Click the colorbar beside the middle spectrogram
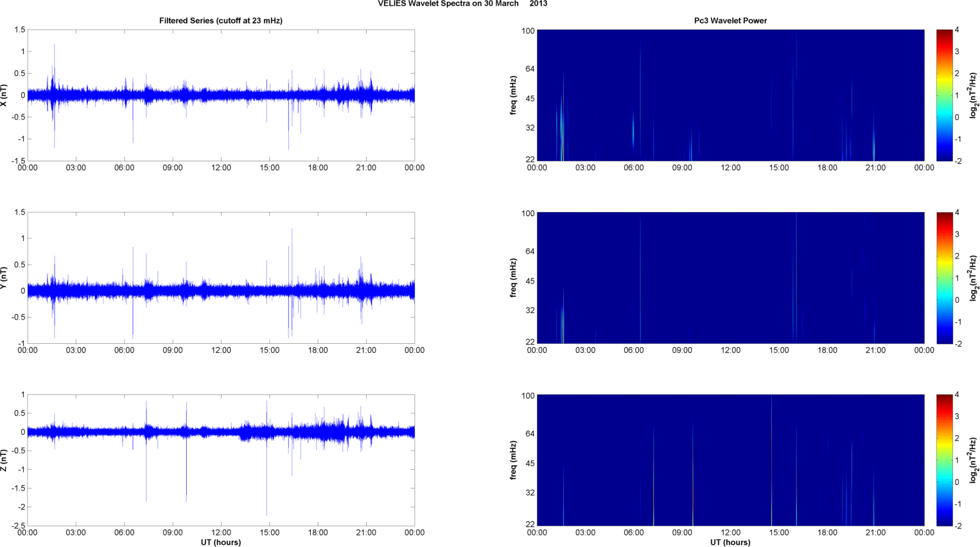 click(x=944, y=278)
